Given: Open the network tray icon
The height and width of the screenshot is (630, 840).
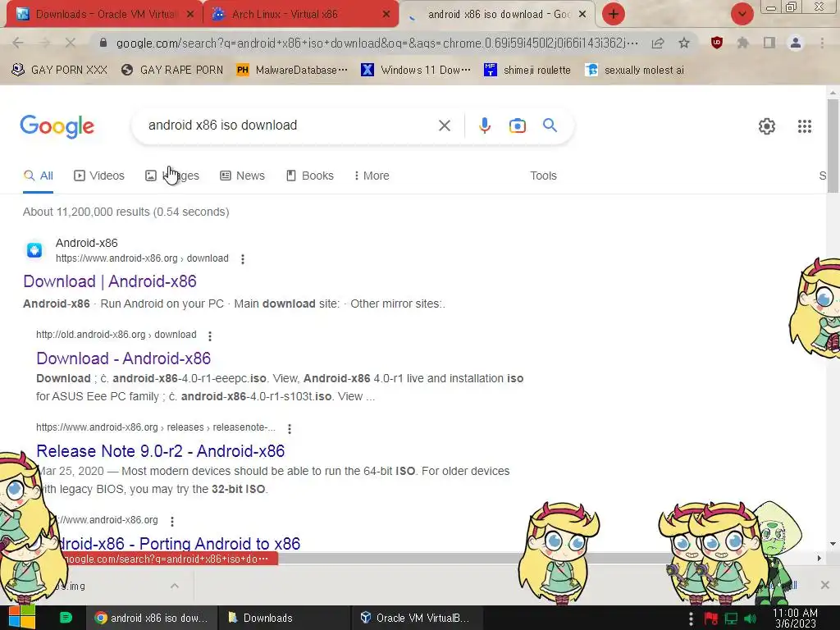Looking at the screenshot, I should coord(731,619).
